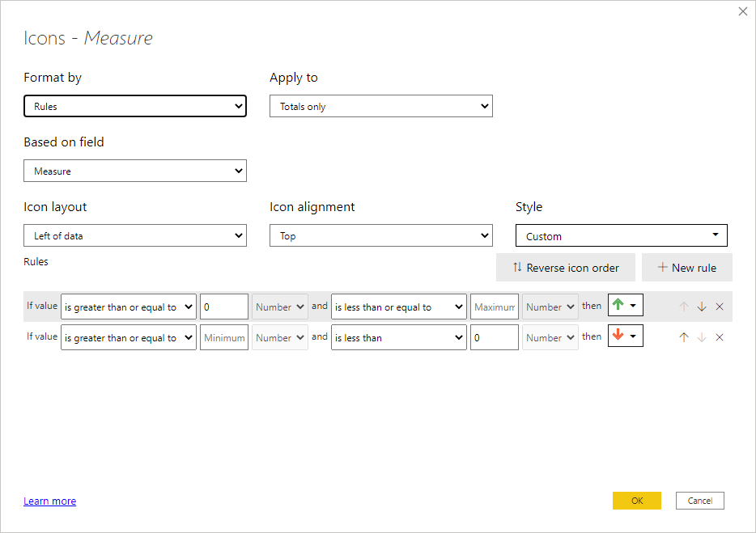Confirm with the OK button
This screenshot has width=756, height=533.
[637, 501]
